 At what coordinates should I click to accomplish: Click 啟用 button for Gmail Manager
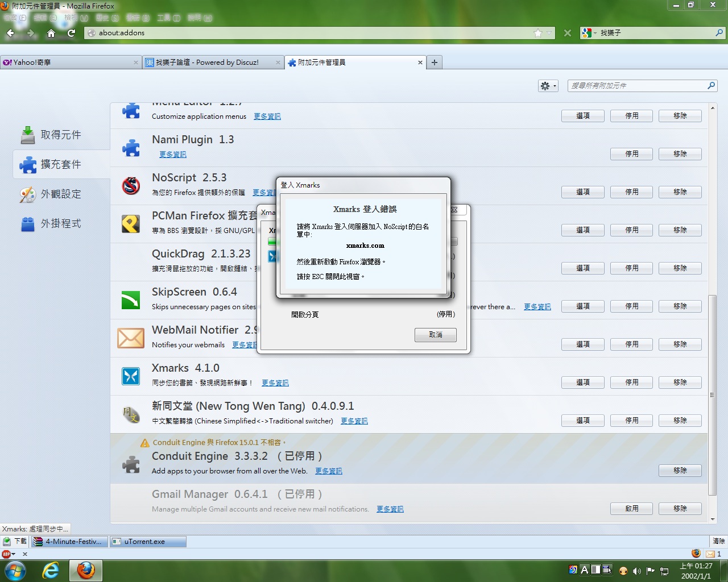pyautogui.click(x=631, y=509)
